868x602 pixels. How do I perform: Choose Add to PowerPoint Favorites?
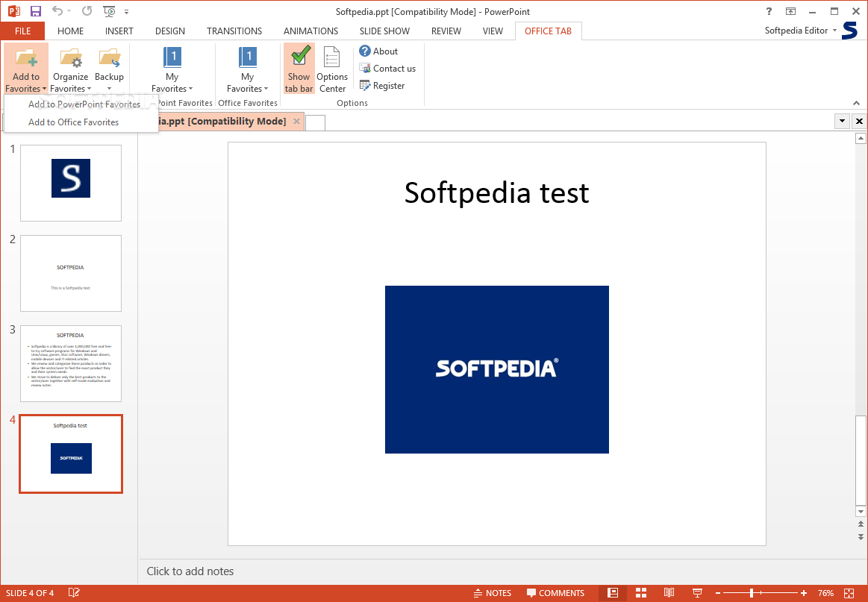pyautogui.click(x=84, y=104)
